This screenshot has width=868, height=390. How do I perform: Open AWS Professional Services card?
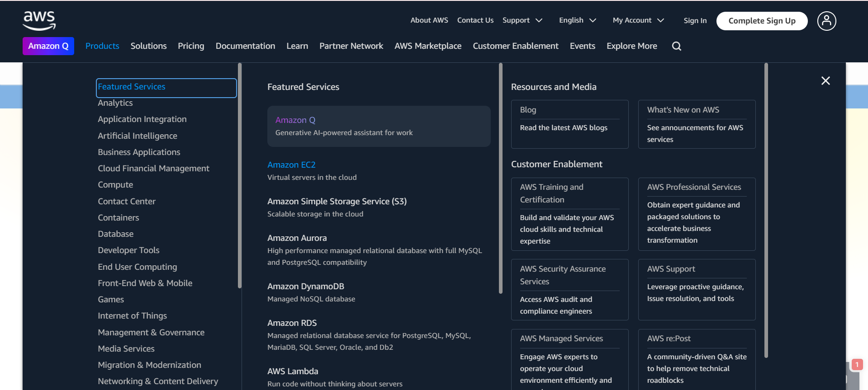coord(697,214)
